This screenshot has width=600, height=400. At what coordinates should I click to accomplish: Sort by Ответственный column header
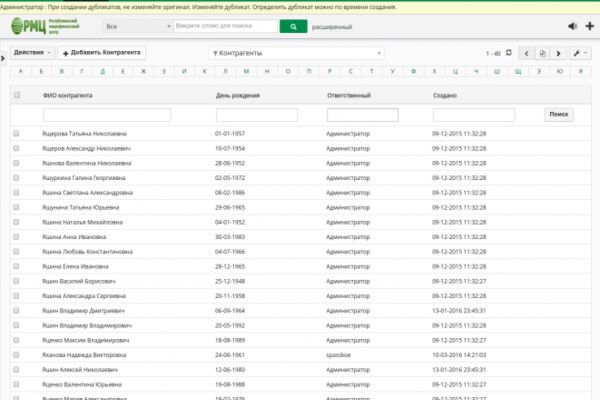point(349,95)
